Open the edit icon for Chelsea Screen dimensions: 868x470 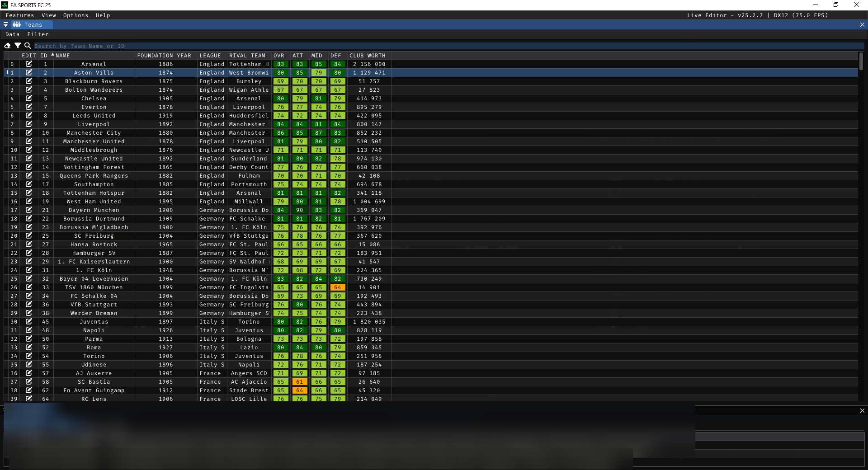29,99
